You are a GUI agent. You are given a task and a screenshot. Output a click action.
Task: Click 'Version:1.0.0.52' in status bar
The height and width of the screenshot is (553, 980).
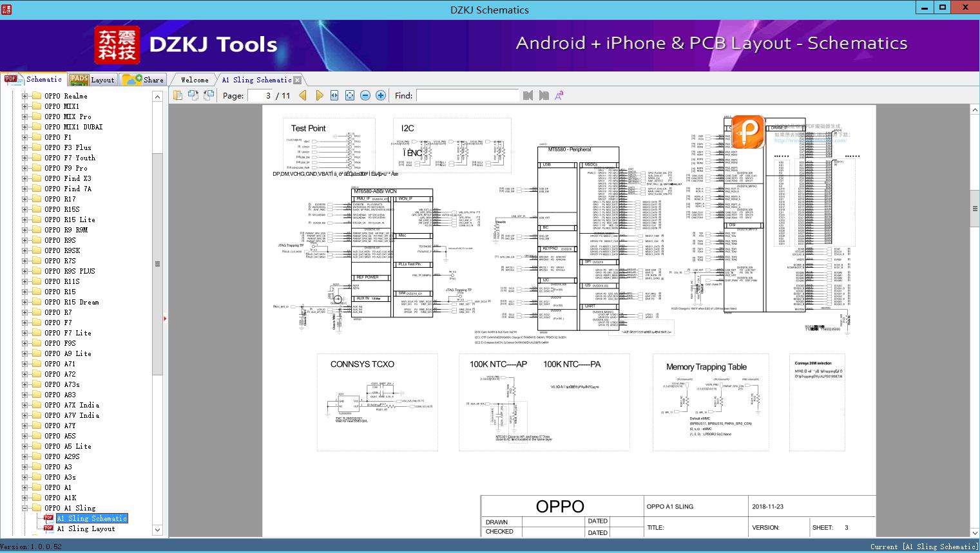(x=31, y=547)
